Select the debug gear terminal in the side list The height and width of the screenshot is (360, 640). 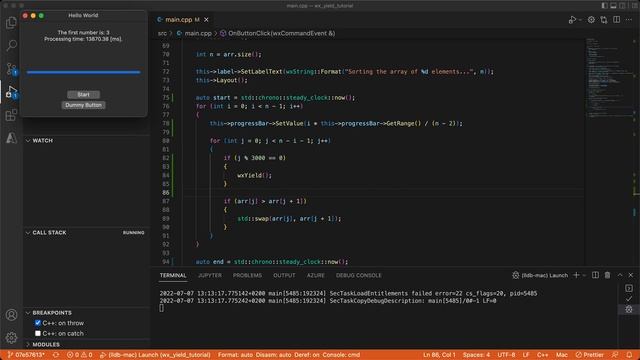(629, 309)
